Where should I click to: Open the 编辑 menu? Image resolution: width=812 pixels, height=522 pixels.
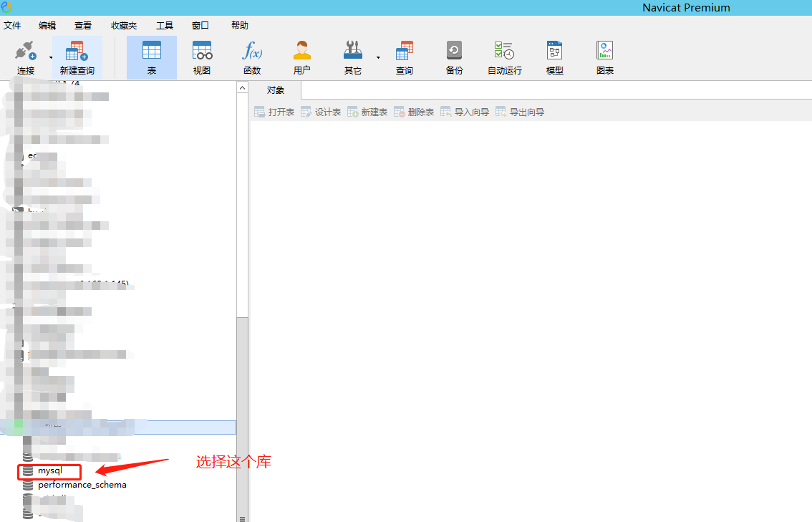[x=47, y=25]
